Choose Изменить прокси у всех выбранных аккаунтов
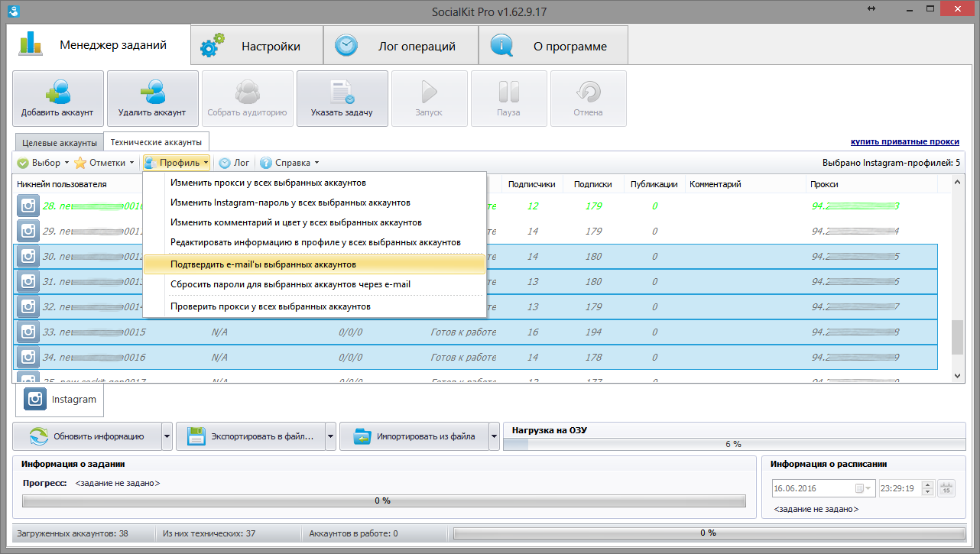Screen dimensions: 980x554 tap(314, 183)
